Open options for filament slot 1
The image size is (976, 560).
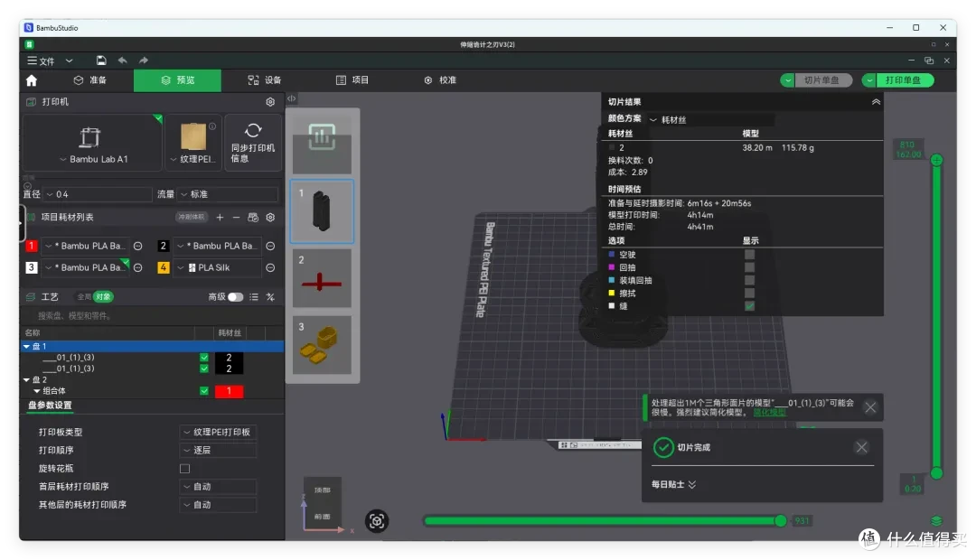pos(138,247)
